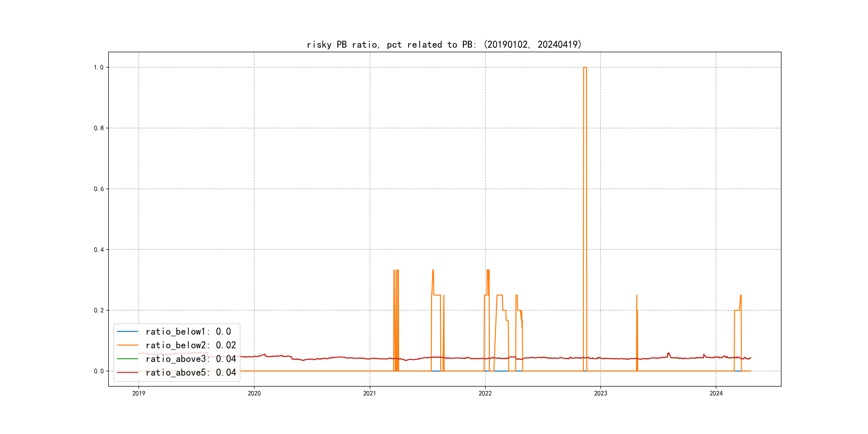Click the 0.2 y-axis tick label
868x434 pixels.
coord(98,310)
